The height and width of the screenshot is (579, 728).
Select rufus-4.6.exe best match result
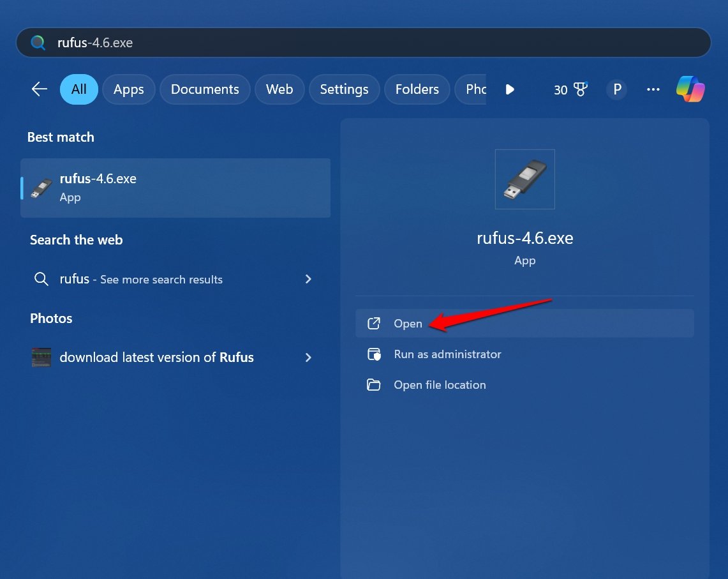click(175, 188)
